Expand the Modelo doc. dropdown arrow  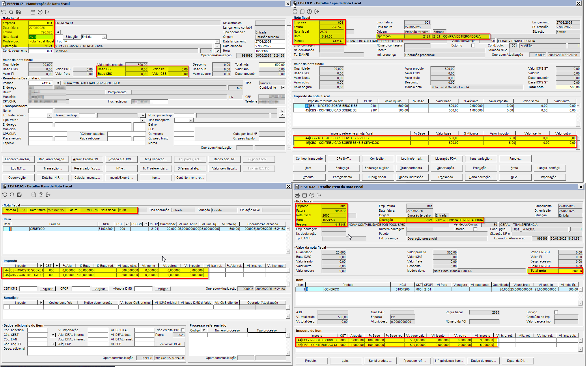click(x=217, y=42)
